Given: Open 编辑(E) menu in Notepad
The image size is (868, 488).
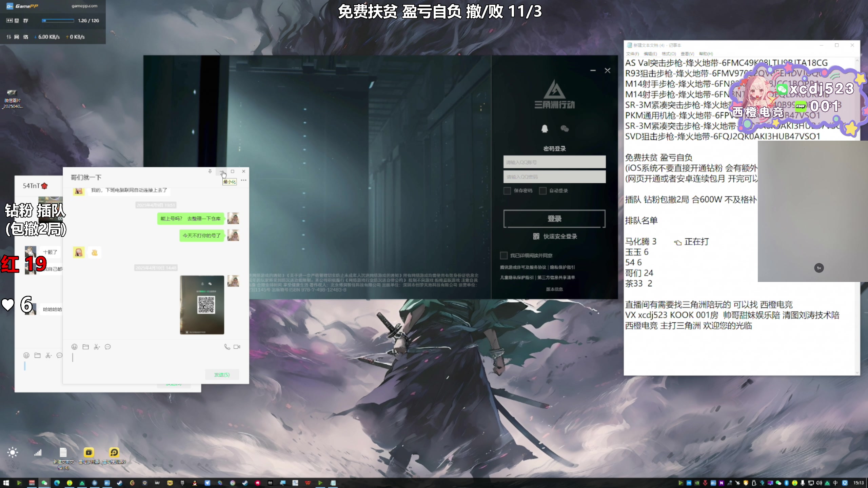Looking at the screenshot, I should coord(650,54).
